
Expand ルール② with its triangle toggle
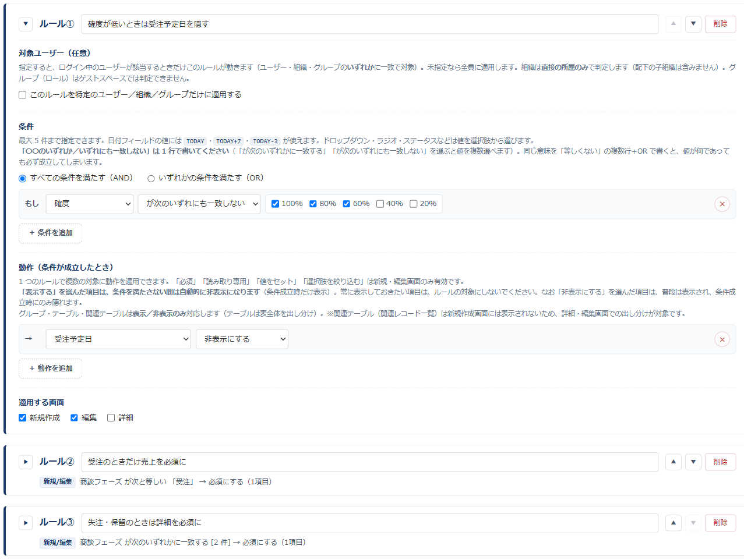26,462
